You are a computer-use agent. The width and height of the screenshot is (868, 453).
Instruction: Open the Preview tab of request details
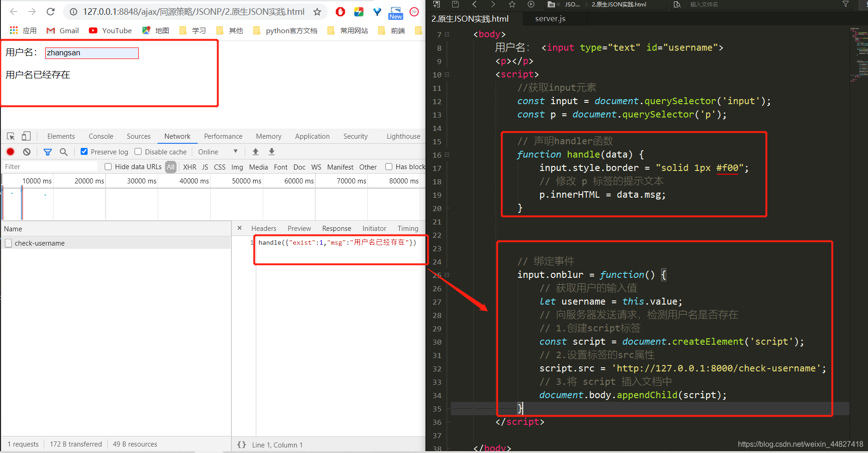pos(299,228)
